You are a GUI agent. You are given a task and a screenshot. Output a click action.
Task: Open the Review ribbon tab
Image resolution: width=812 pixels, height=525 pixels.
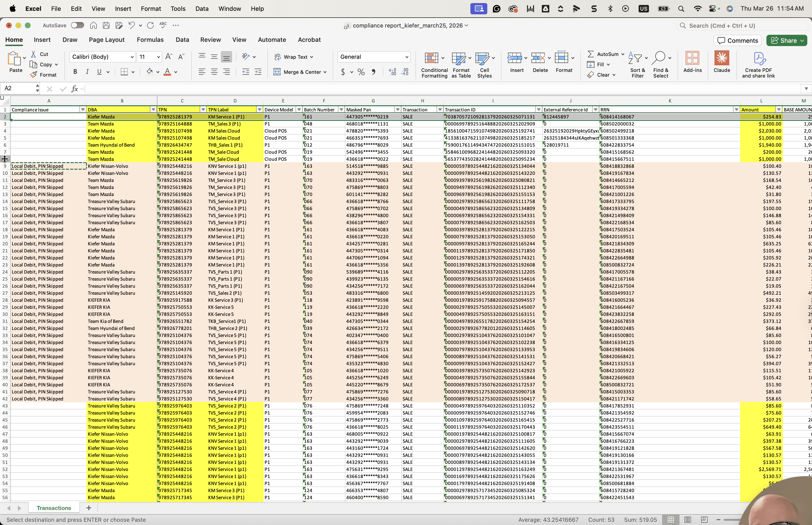tap(211, 40)
